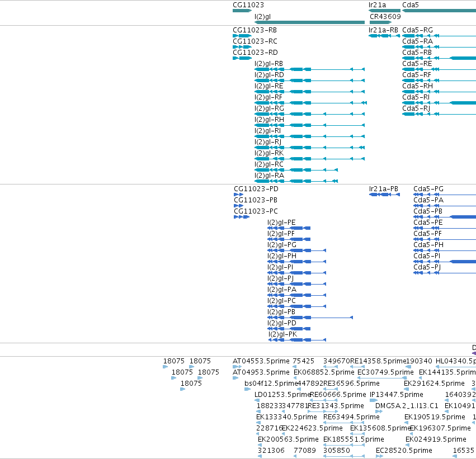The image size is (476, 459).
Task: Select protein Cda5-PI
Action: click(x=445, y=262)
